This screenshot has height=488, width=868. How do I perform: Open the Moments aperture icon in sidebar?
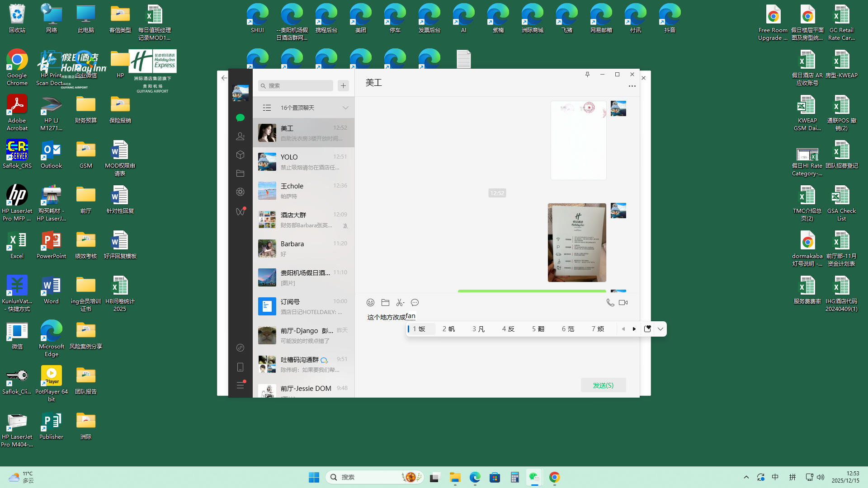pos(240,192)
